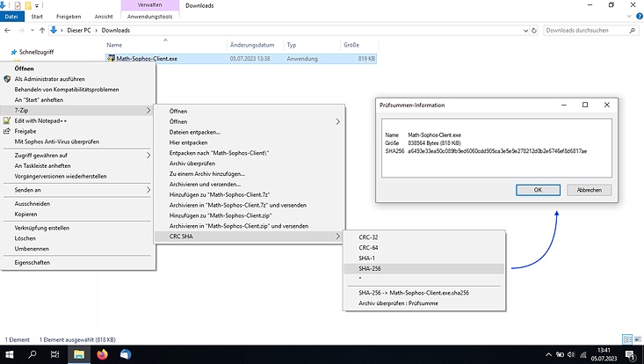644x364 pixels.
Task: Show hidden tray icons chevron
Action: [548, 354]
